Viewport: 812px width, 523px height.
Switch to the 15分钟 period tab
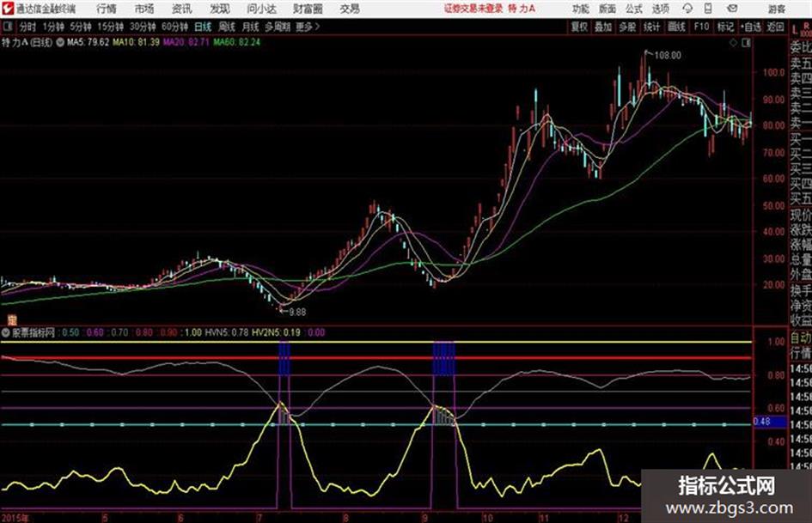(111, 27)
